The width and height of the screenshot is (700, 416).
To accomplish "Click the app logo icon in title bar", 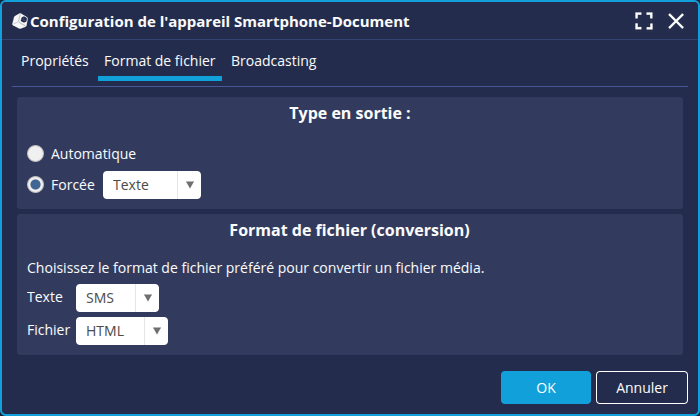I will [x=20, y=21].
